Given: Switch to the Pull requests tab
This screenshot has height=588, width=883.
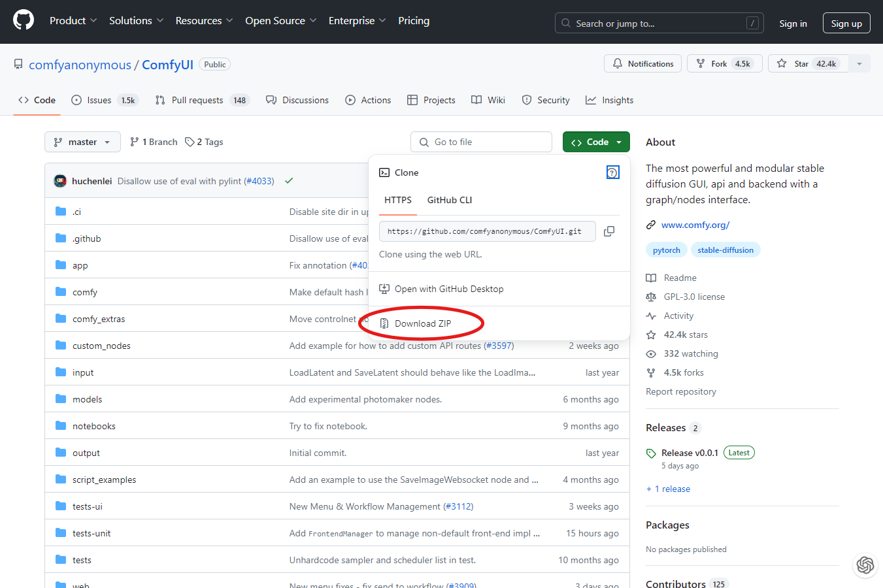Looking at the screenshot, I should pyautogui.click(x=202, y=100).
